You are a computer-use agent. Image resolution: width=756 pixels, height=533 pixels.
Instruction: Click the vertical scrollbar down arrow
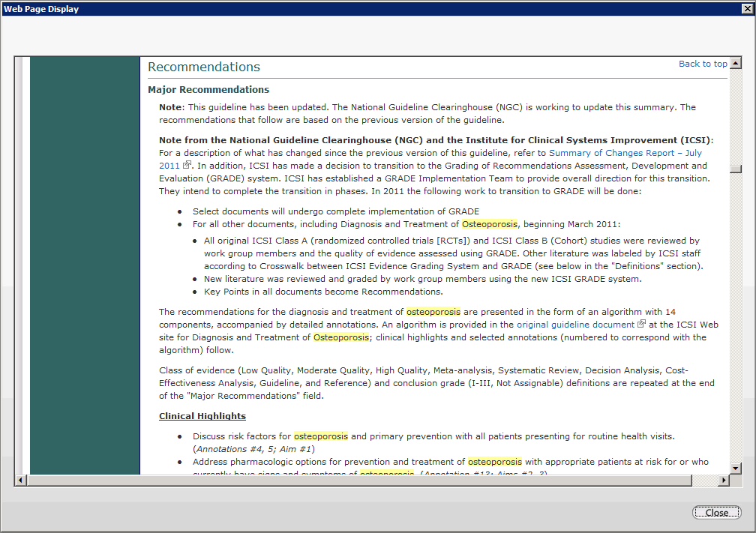pos(735,468)
